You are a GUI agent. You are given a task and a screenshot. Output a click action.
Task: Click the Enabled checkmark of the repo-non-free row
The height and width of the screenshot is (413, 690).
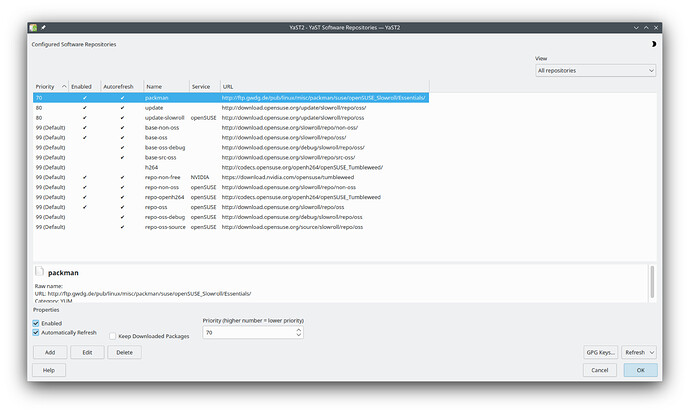84,177
